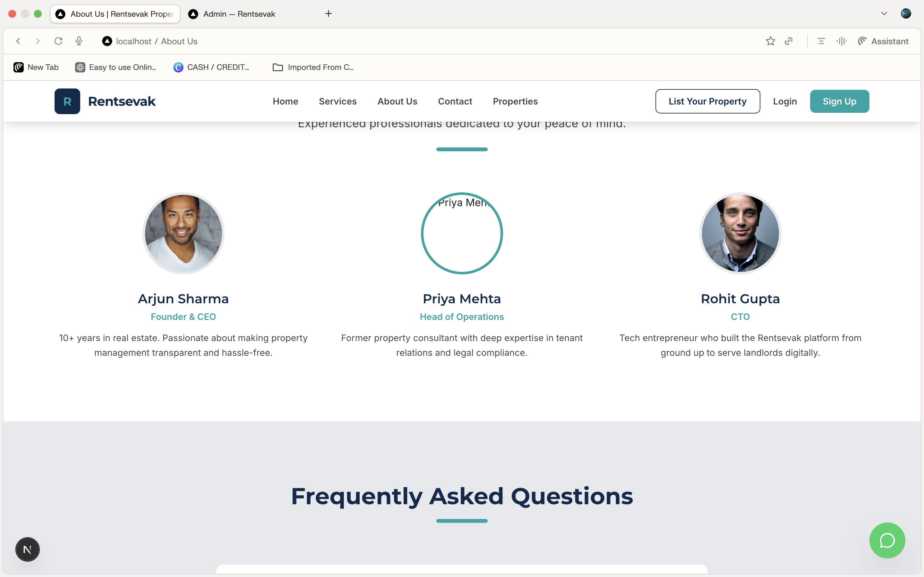Click the Rentsevak R logo
924x577 pixels.
[67, 101]
